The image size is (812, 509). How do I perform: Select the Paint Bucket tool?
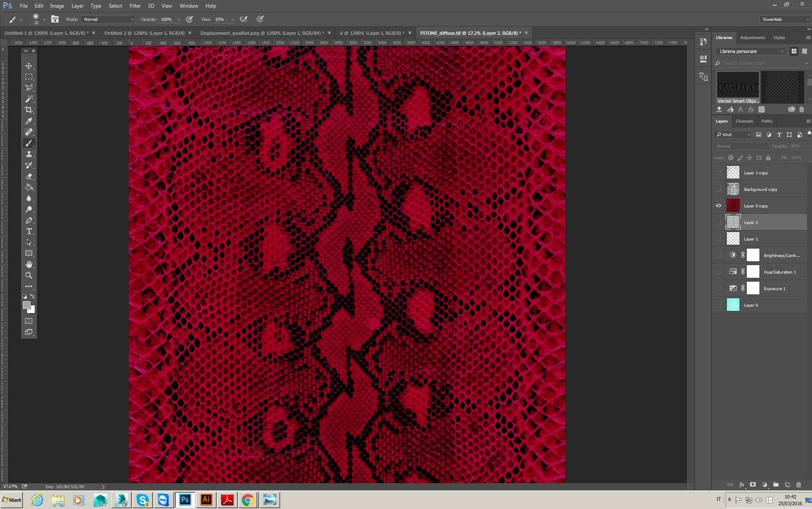pos(29,187)
